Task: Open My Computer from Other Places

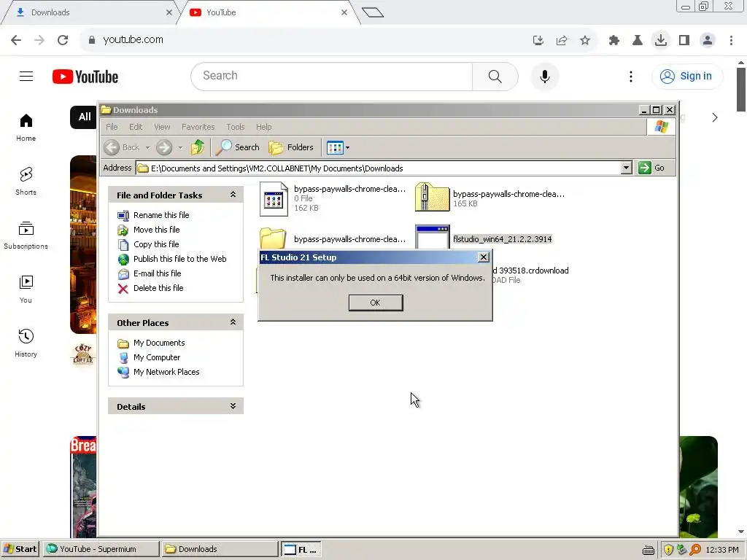Action: [x=157, y=357]
